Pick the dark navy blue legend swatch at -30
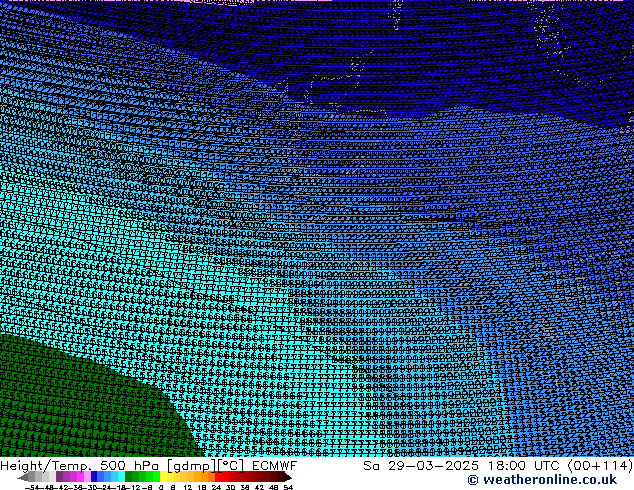The image size is (634, 490). (x=94, y=477)
